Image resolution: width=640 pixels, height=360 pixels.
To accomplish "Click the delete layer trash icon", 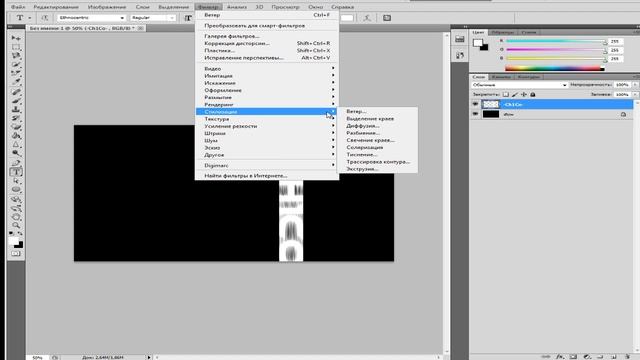I will pyautogui.click(x=628, y=357).
